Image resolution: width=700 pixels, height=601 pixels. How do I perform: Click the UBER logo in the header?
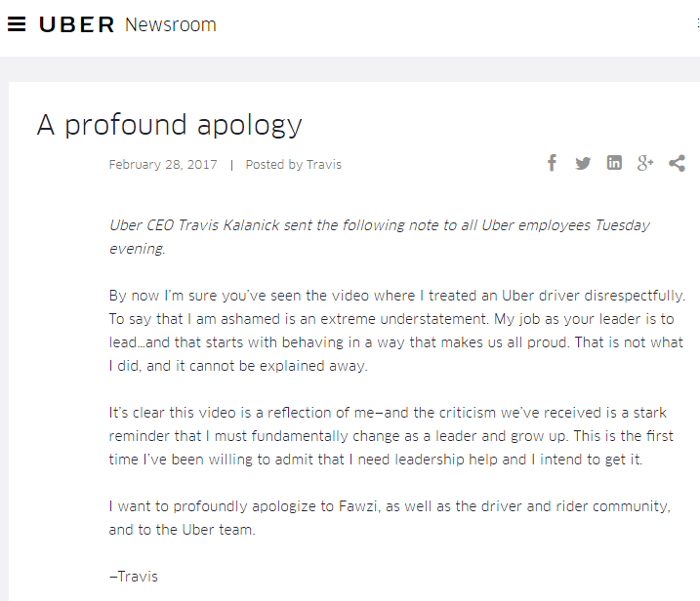tap(77, 24)
